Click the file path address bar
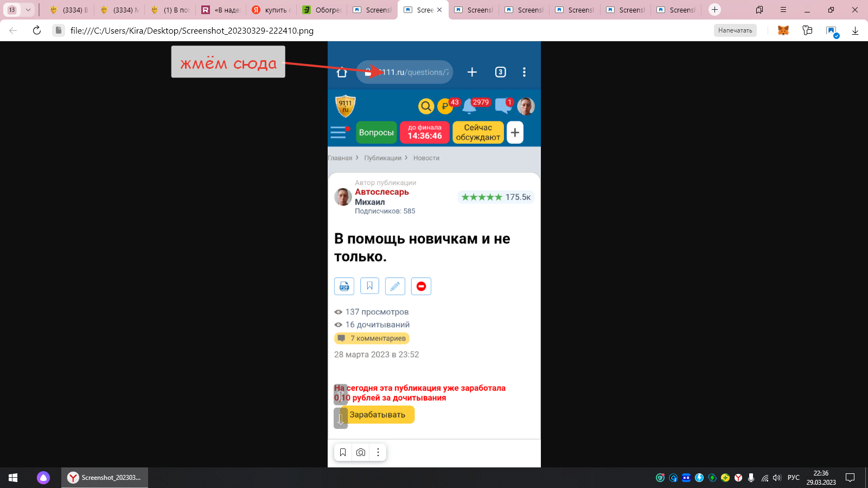The width and height of the screenshot is (868, 488). coord(192,30)
